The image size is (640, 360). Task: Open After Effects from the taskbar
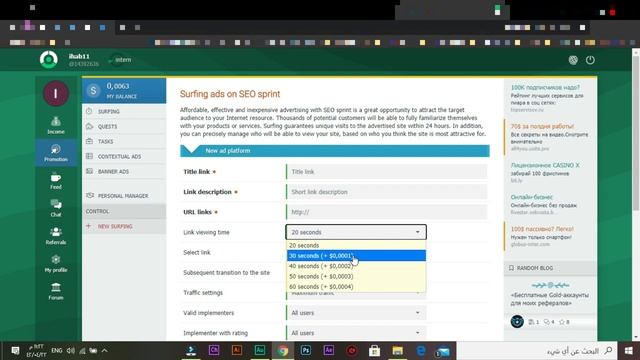click(x=329, y=351)
